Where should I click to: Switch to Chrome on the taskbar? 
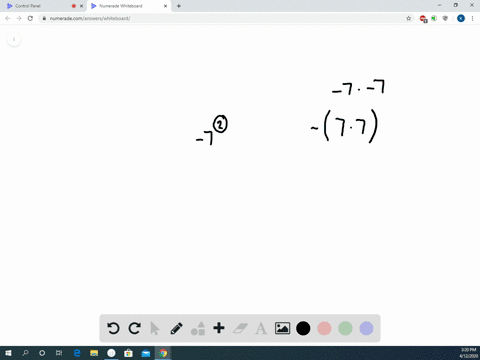[x=163, y=353]
